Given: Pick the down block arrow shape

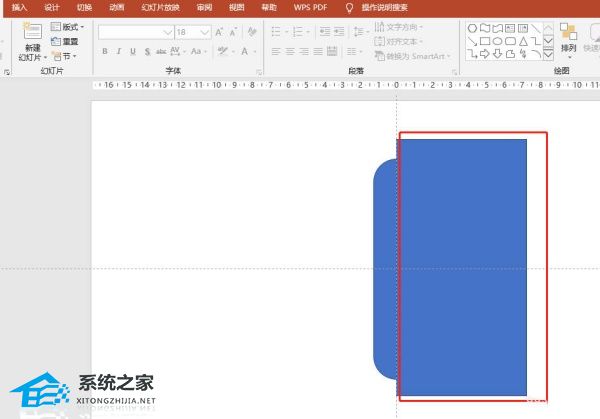Looking at the screenshot, I should [x=497, y=54].
